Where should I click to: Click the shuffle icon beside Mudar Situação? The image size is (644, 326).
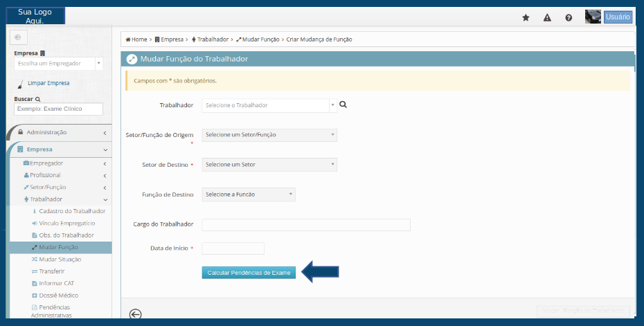(35, 260)
